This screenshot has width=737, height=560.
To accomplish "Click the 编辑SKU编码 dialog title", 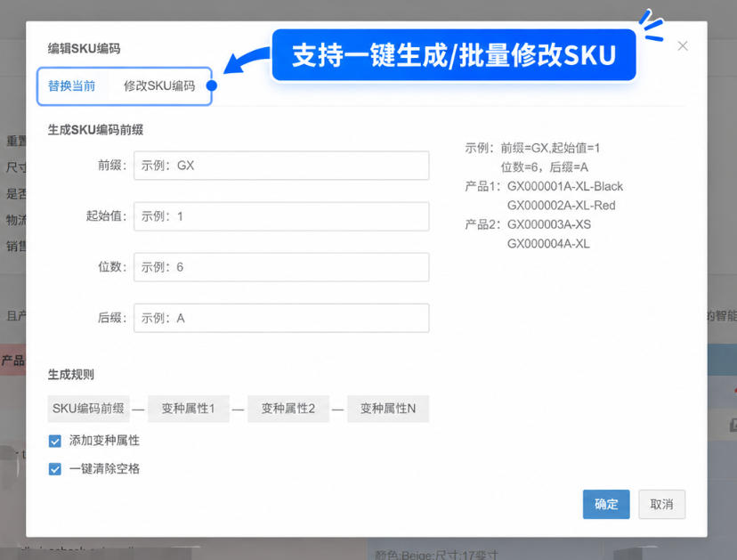I will pyautogui.click(x=85, y=48).
